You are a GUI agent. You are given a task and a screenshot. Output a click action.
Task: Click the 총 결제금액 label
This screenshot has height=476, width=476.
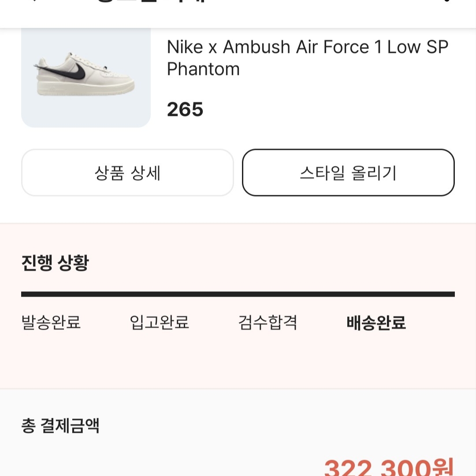coord(60,425)
